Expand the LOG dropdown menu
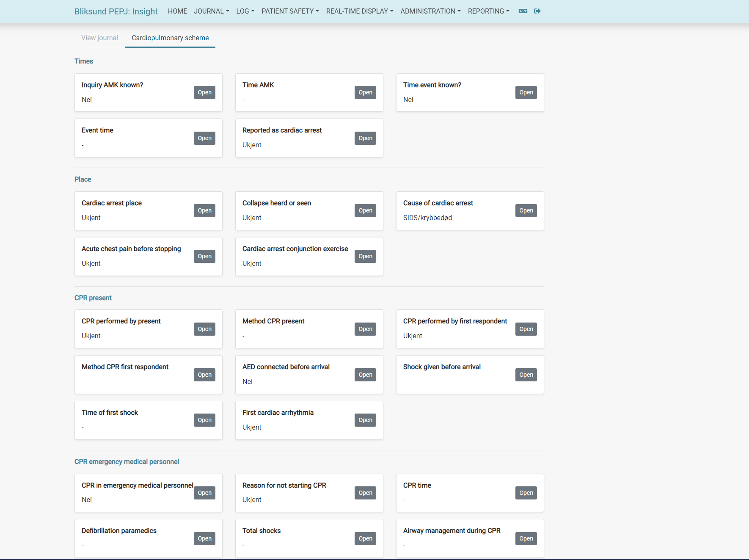The height and width of the screenshot is (560, 749). point(245,11)
